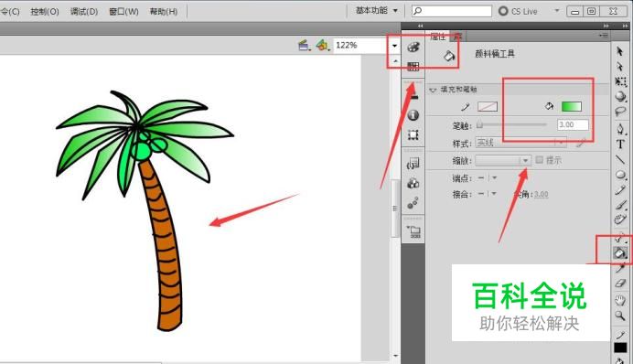Open the Project panel icon
Image resolution: width=633 pixels, height=364 pixels.
(x=413, y=231)
